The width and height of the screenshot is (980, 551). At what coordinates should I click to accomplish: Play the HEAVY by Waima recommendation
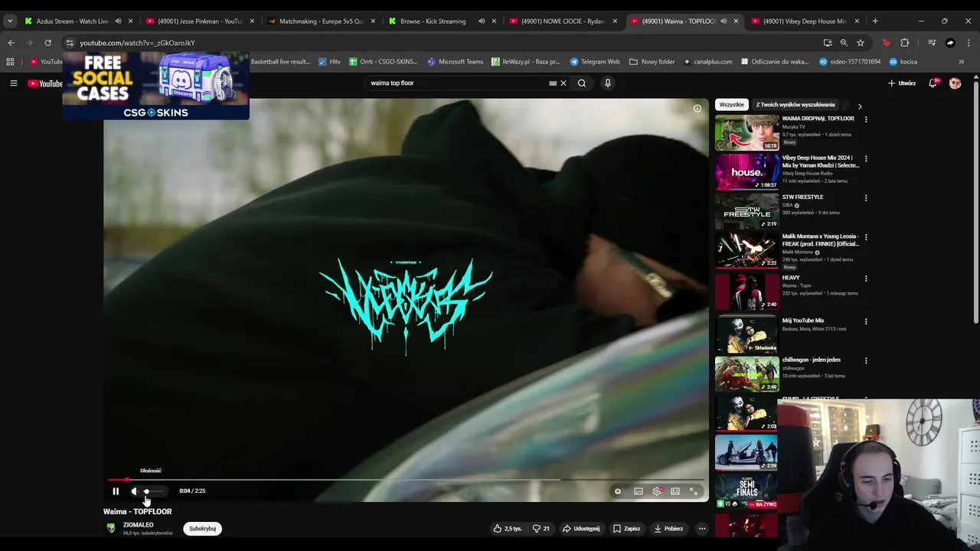(746, 292)
